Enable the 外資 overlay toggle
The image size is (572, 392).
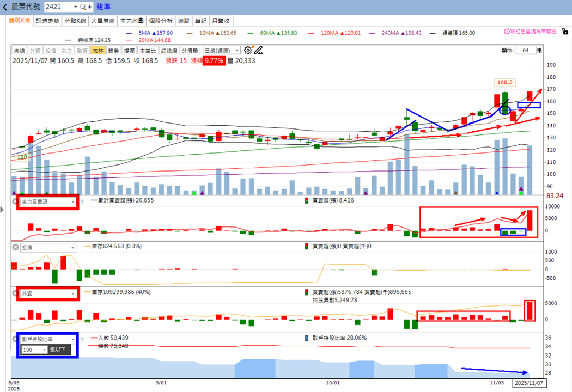35,51
